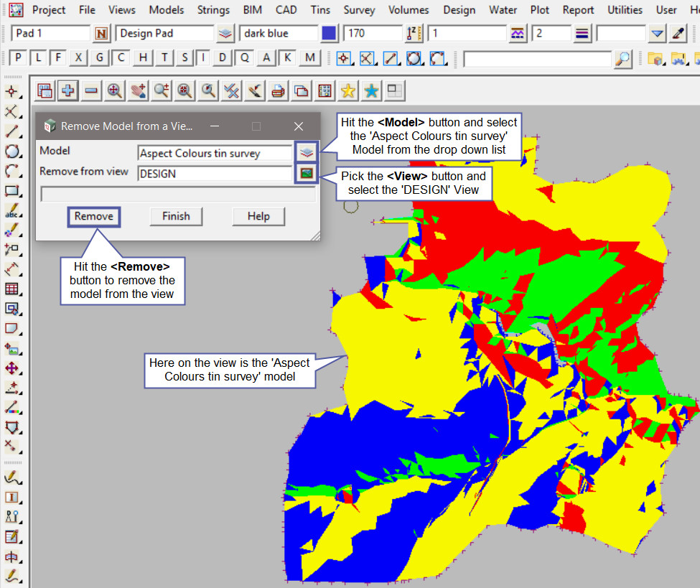Toggle the 'M' snap button
Viewport: 700px width, 588px height.
coord(309,58)
